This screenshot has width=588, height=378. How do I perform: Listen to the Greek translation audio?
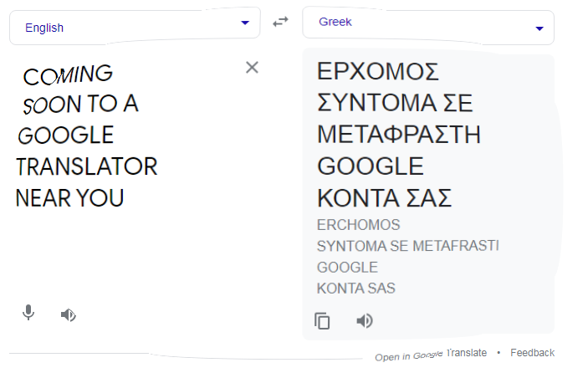pyautogui.click(x=364, y=321)
